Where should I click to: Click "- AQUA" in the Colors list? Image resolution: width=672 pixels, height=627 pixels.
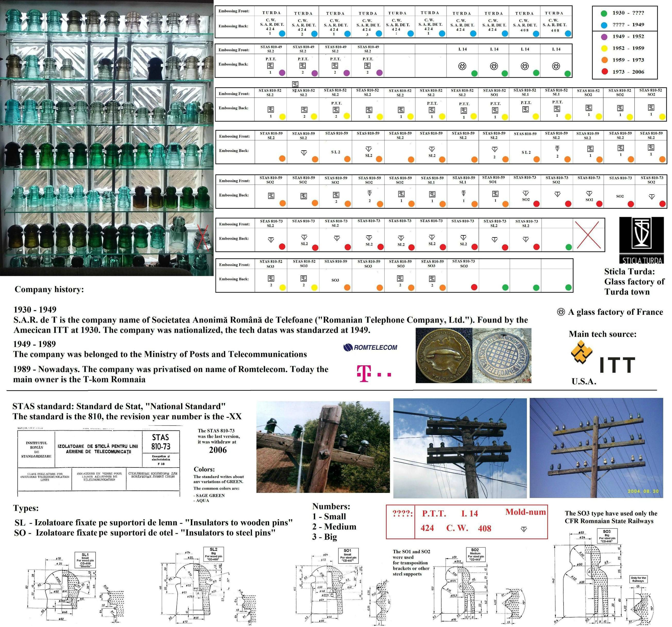[x=201, y=500]
